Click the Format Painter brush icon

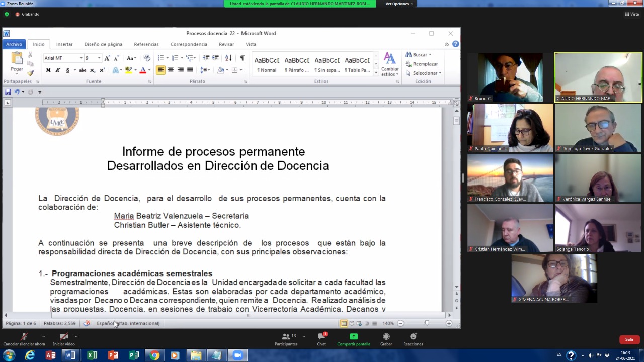click(30, 73)
